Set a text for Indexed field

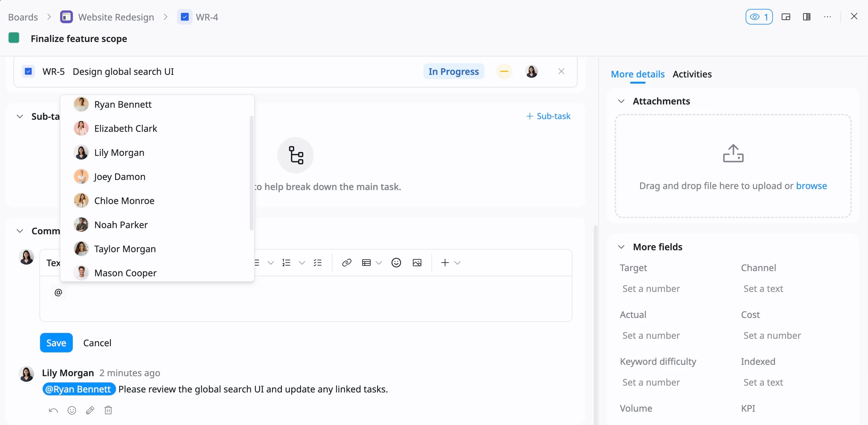point(763,382)
